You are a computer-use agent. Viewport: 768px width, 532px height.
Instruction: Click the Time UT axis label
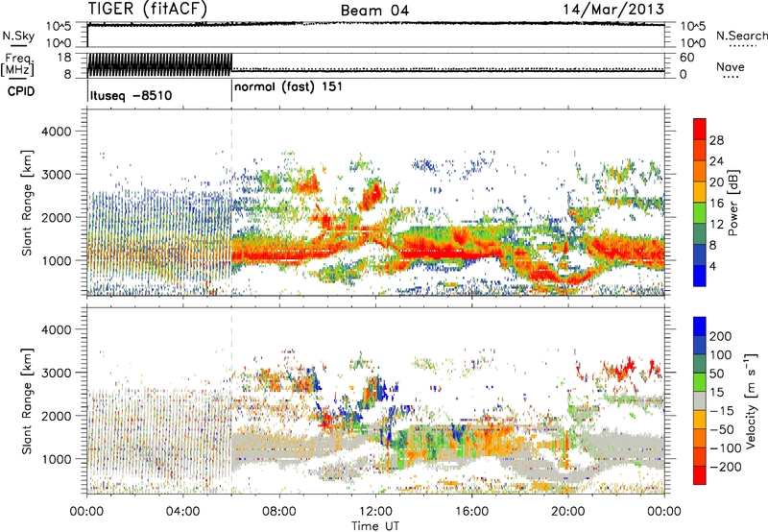(x=375, y=526)
